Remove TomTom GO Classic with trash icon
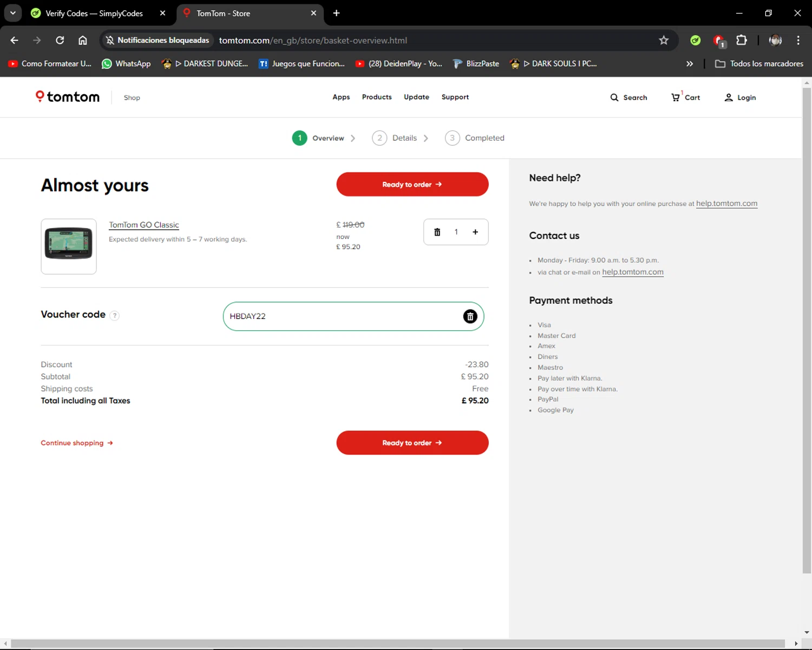 pyautogui.click(x=437, y=232)
